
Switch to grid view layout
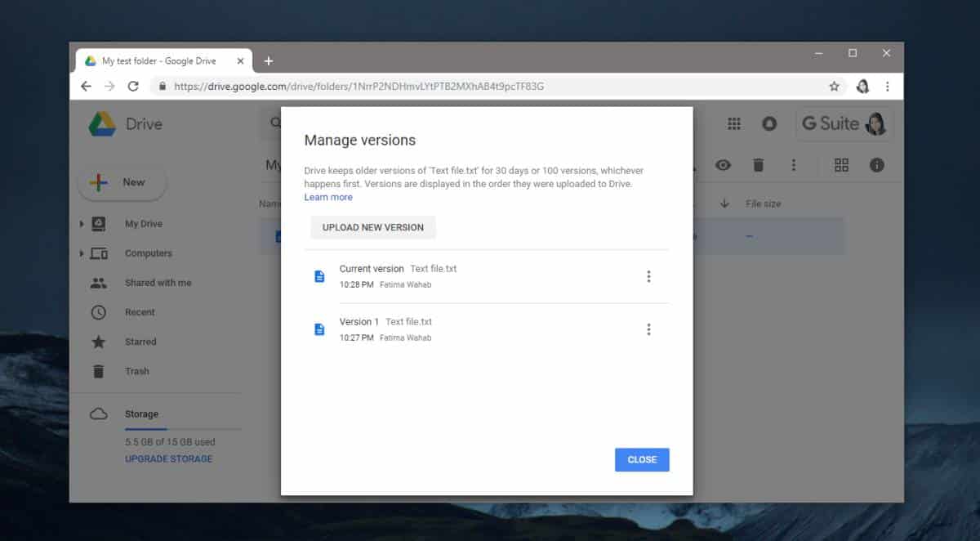click(x=841, y=164)
